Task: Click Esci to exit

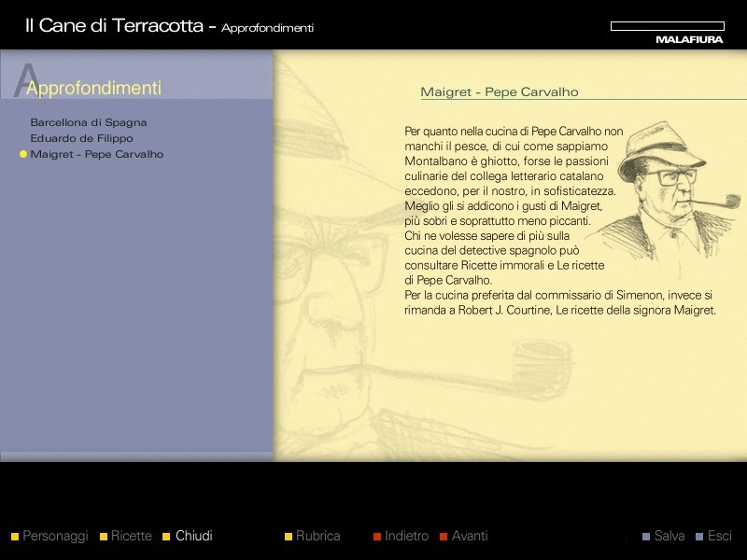Action: tap(719, 536)
